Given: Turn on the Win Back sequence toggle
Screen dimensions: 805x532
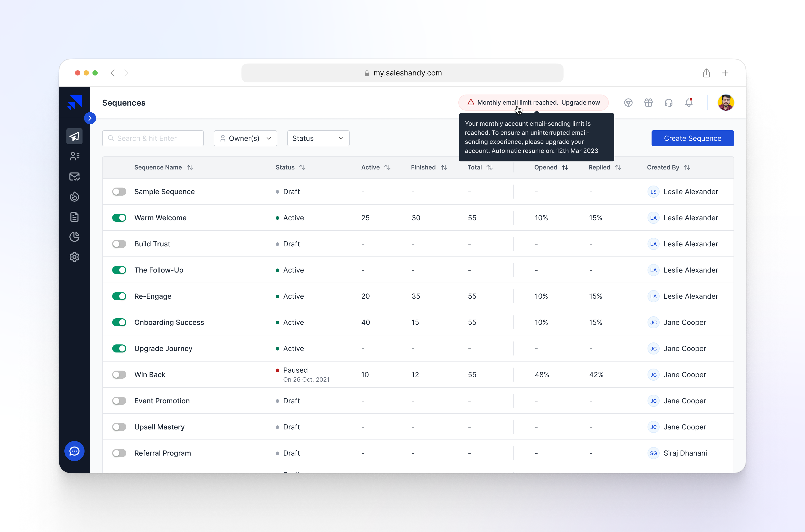Looking at the screenshot, I should (119, 375).
